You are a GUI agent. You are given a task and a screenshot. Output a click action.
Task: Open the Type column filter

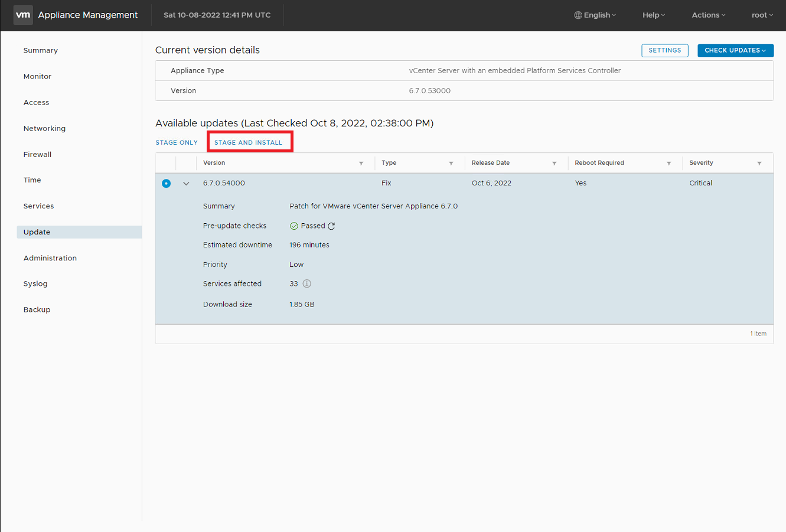(x=451, y=164)
